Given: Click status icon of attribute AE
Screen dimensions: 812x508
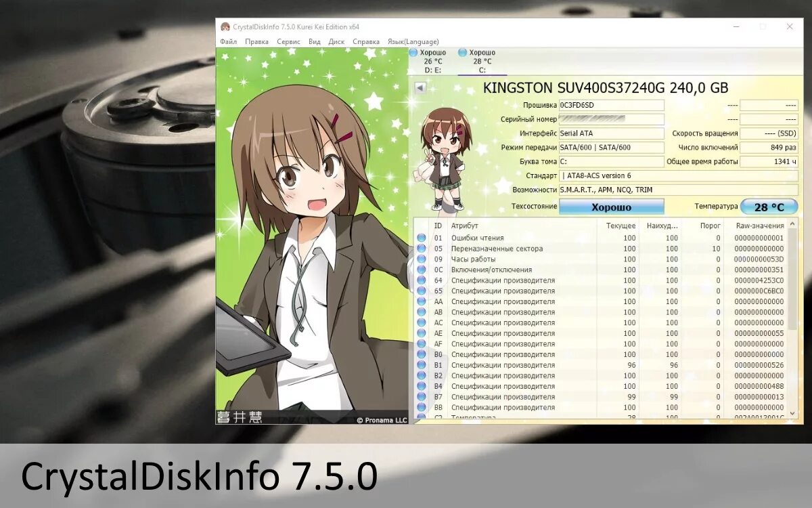Looking at the screenshot, I should pyautogui.click(x=422, y=333).
